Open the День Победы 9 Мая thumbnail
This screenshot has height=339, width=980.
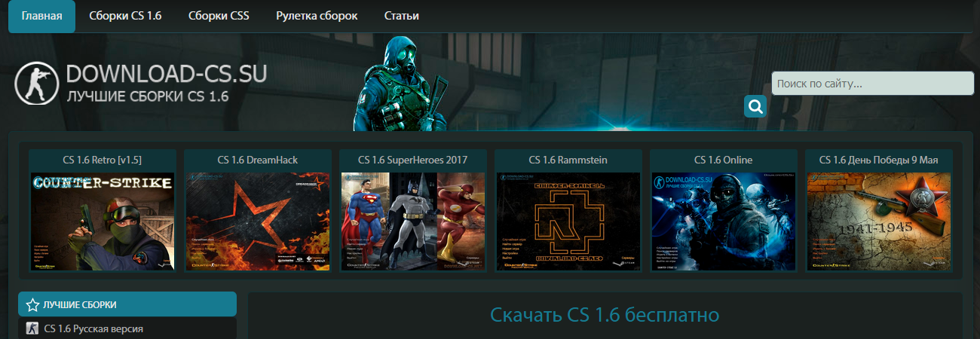[879, 221]
